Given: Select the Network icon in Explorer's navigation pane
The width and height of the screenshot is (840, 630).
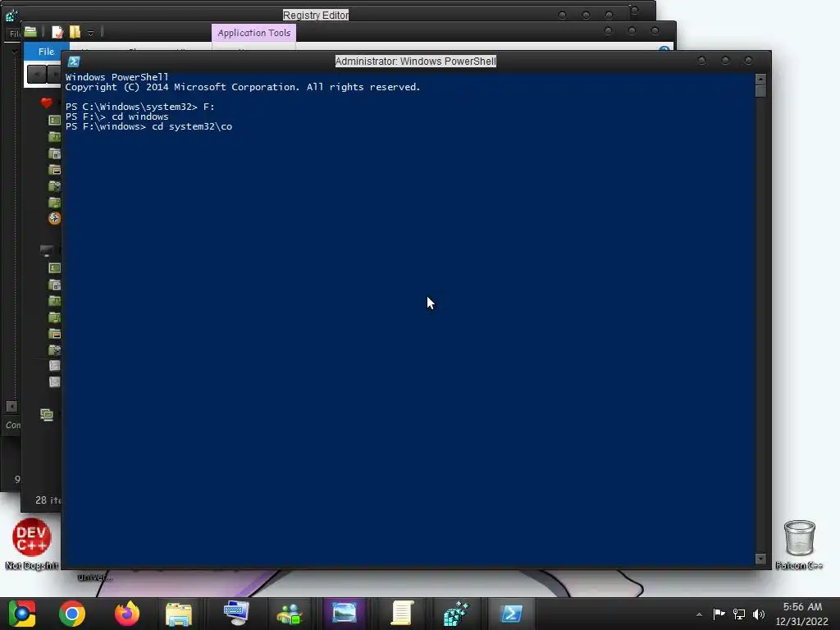Looking at the screenshot, I should tap(47, 414).
